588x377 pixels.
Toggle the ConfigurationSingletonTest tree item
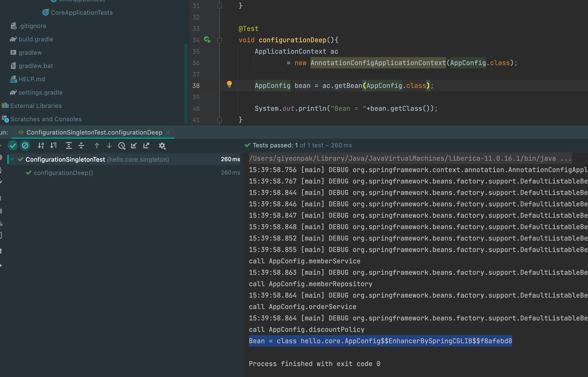click(12, 159)
